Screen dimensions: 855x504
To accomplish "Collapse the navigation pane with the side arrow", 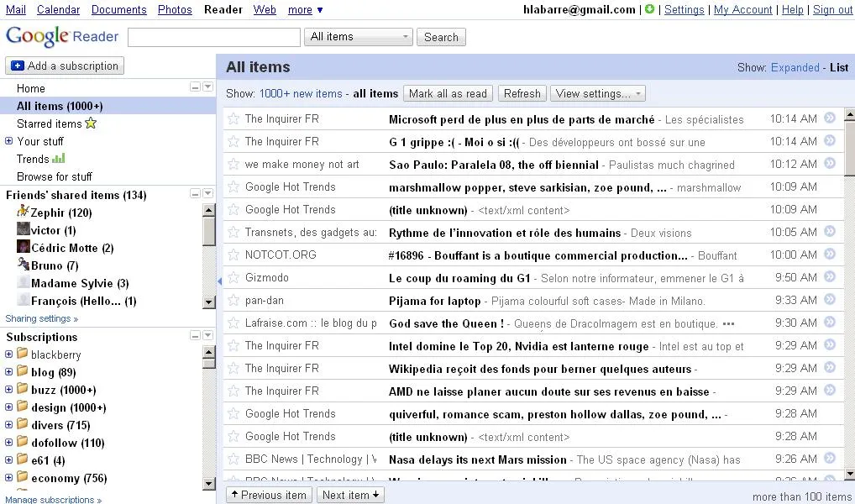I will pos(219,281).
